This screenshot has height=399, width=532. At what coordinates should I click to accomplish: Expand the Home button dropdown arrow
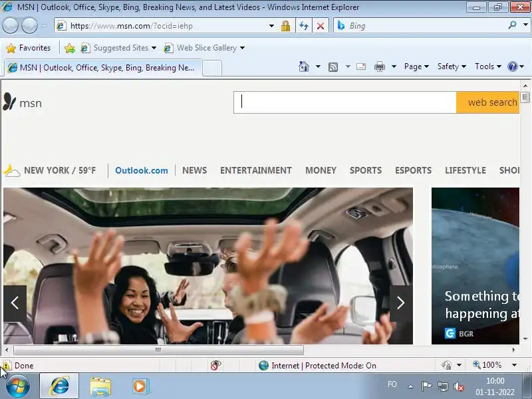(x=318, y=66)
